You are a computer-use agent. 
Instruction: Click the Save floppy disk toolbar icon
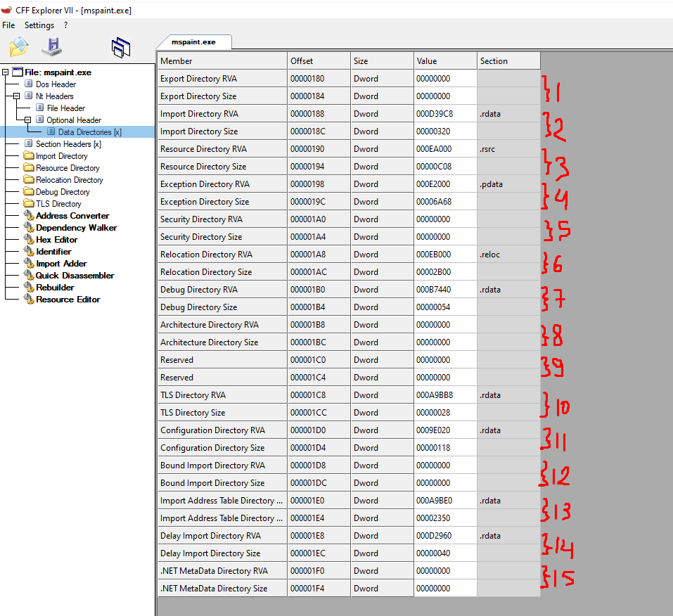point(52,47)
